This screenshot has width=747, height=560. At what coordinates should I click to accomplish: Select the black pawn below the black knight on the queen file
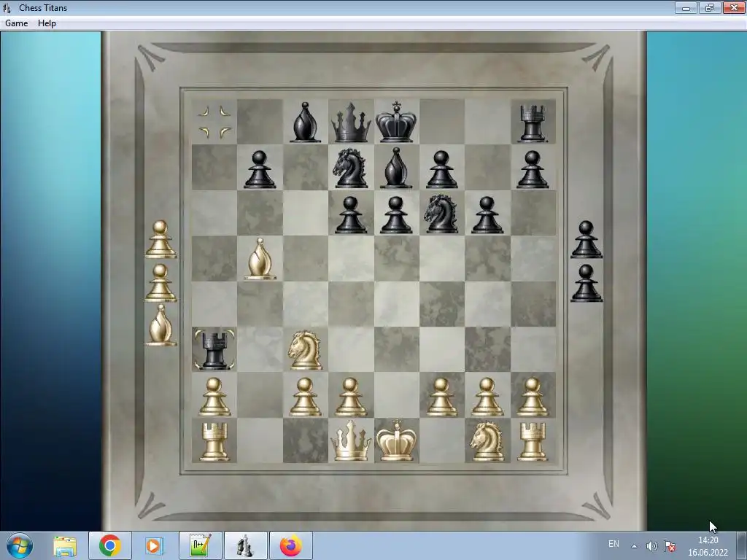click(351, 215)
